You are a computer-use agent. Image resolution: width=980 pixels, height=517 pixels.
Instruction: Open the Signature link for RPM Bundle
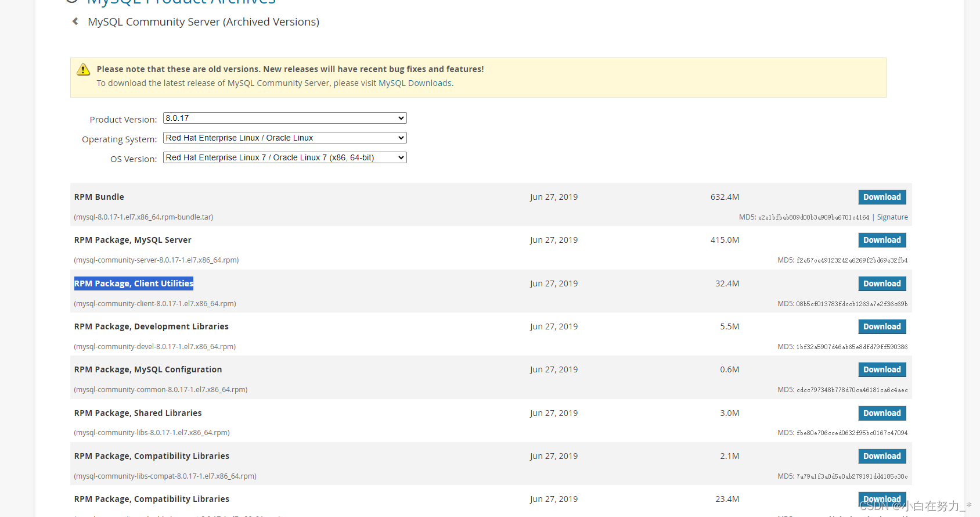(x=892, y=217)
